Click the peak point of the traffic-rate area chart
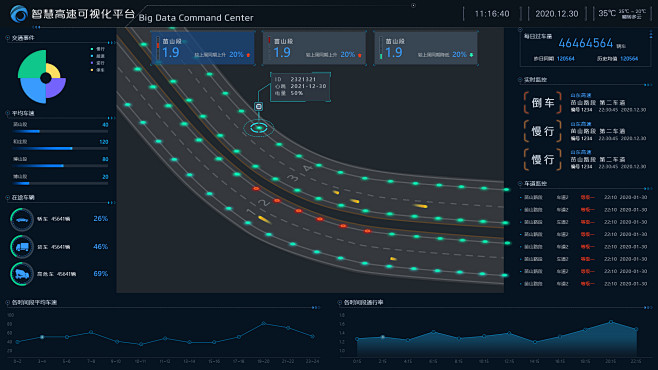The image size is (658, 370). click(611, 322)
